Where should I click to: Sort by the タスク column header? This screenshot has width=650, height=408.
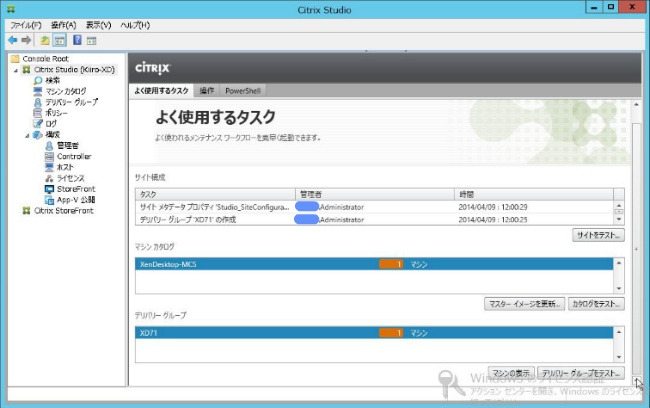pos(215,194)
